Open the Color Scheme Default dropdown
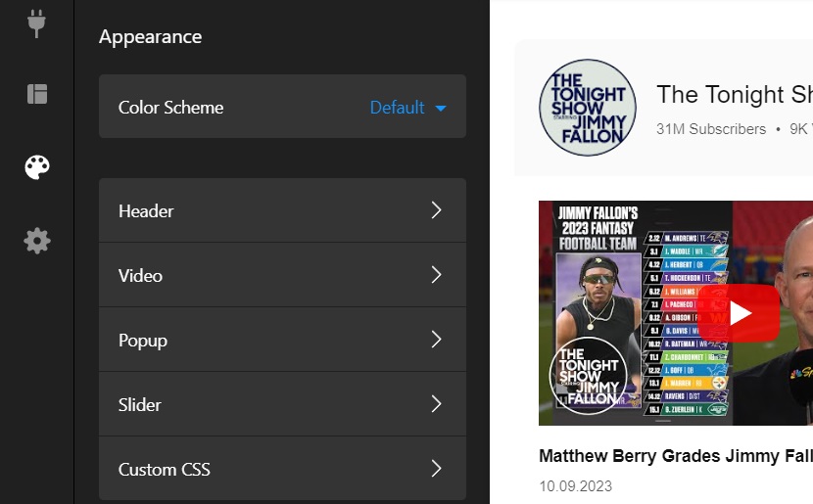Image resolution: width=813 pixels, height=504 pixels. tap(407, 108)
